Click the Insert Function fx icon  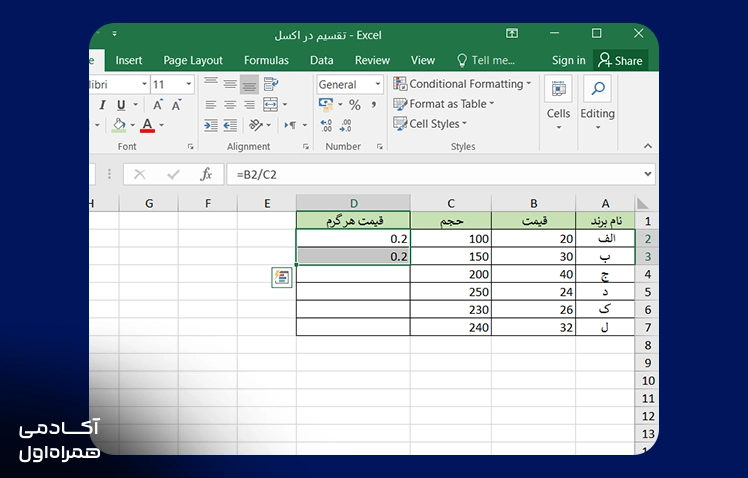point(206,175)
